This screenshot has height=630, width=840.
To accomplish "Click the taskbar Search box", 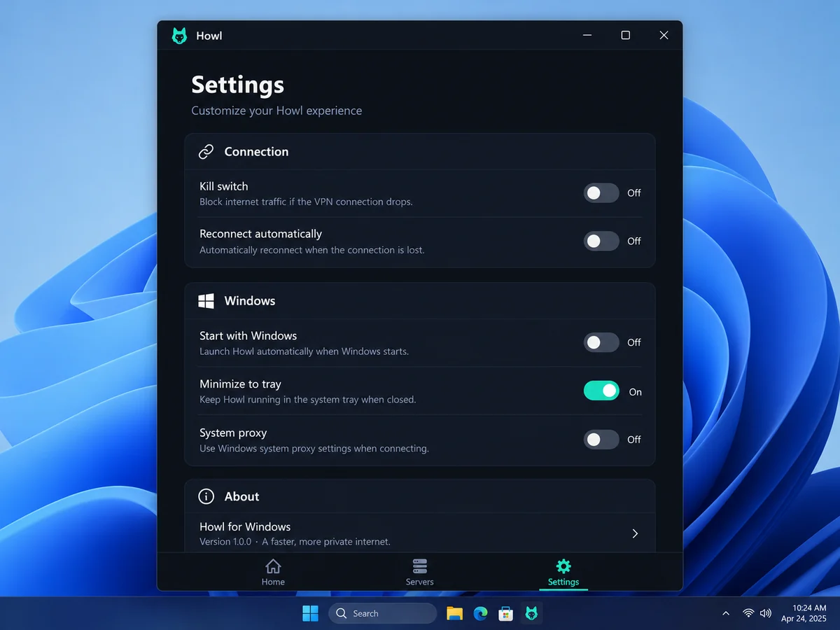I will coord(383,613).
